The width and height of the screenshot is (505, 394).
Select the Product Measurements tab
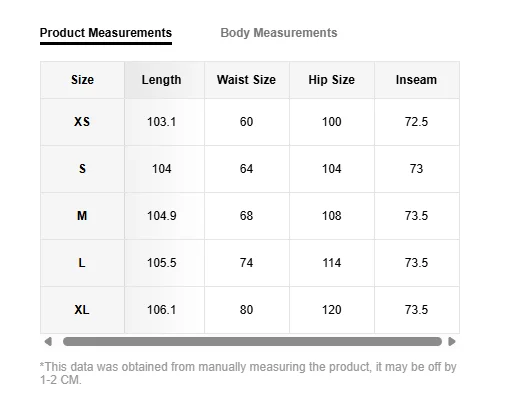pos(106,33)
